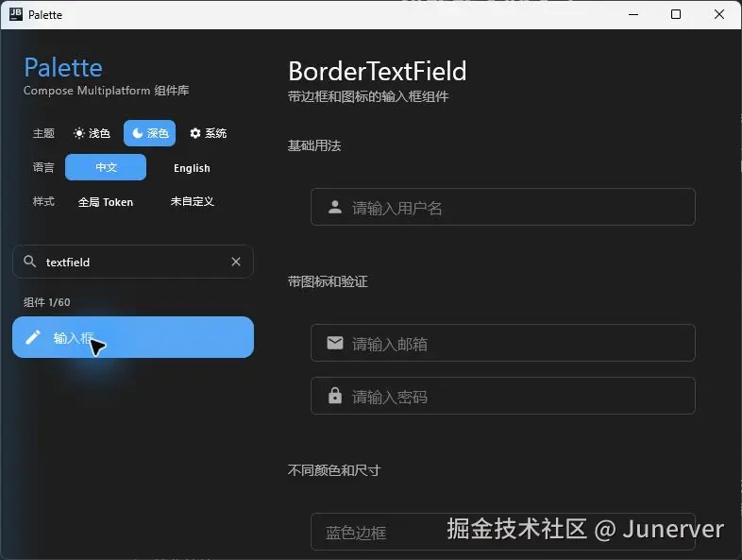The image size is (742, 560).
Task: Close the Palette window
Action: tap(719, 14)
